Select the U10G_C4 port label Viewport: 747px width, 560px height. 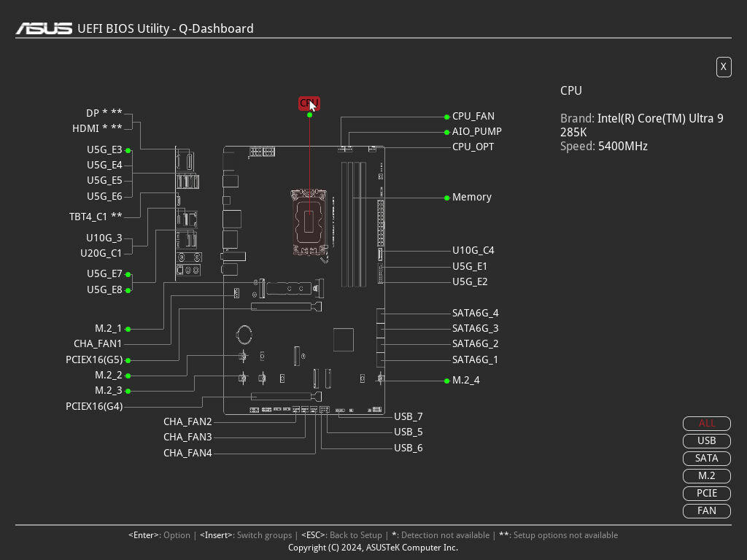click(473, 251)
